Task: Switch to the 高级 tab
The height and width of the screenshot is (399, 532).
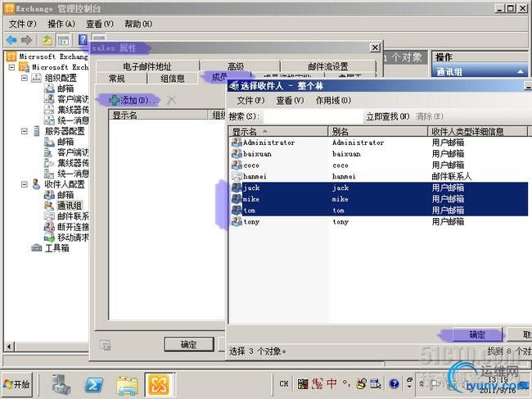Action: pos(236,66)
